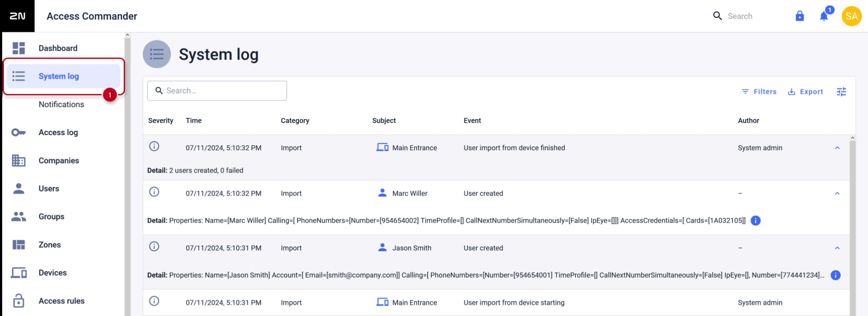Open the notifications bell
This screenshot has width=868, height=316.
pyautogui.click(x=824, y=16)
